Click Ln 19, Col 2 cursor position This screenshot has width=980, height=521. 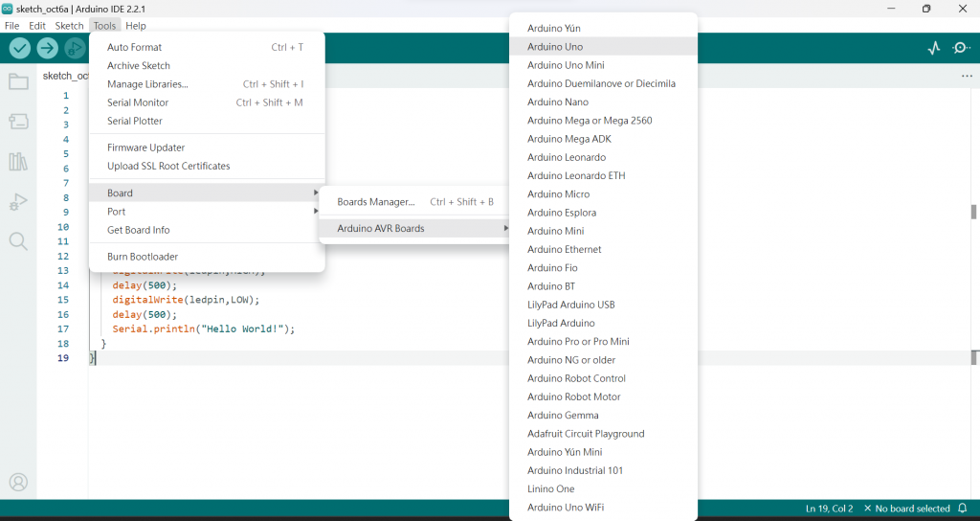click(x=829, y=509)
